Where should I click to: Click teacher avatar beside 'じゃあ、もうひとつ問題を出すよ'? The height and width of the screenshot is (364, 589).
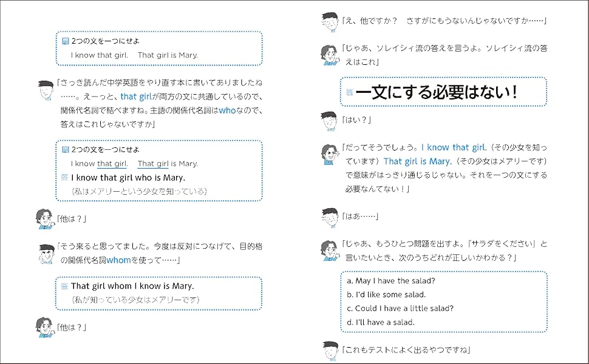click(330, 250)
